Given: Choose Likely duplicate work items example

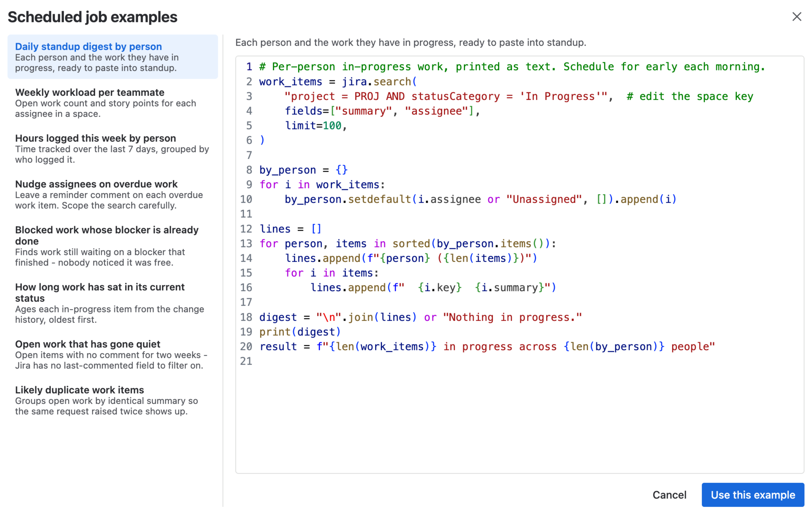Looking at the screenshot, I should point(113,401).
